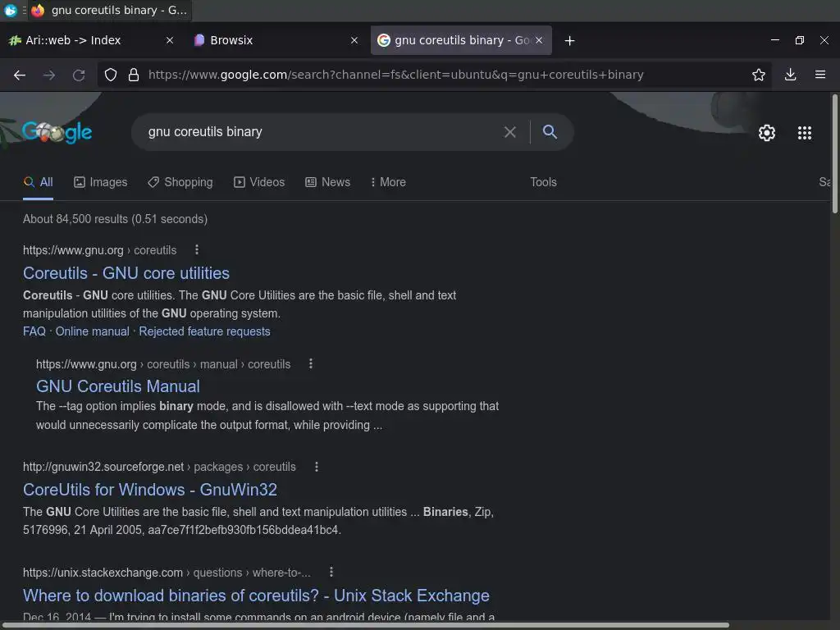Click the unix.stackexchange.com questions breadcrumb
This screenshot has height=630, width=840.
167,573
